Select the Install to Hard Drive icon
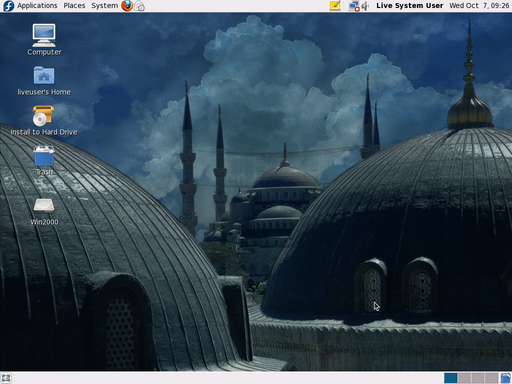The width and height of the screenshot is (512, 384). point(44,120)
